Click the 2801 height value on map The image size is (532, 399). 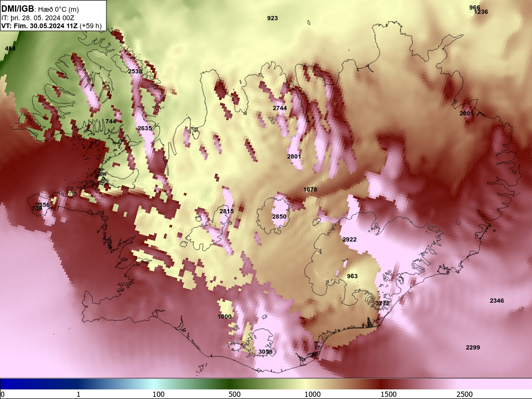[294, 156]
